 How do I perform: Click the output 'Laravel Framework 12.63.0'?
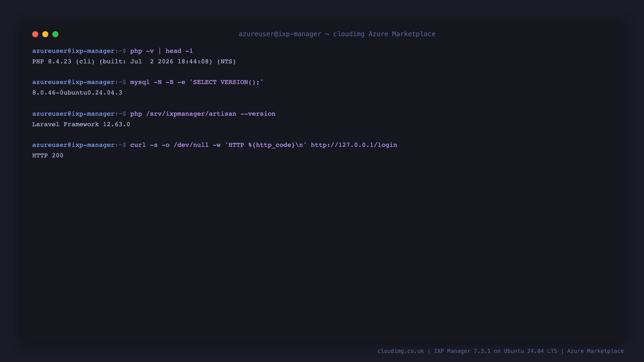(x=81, y=124)
